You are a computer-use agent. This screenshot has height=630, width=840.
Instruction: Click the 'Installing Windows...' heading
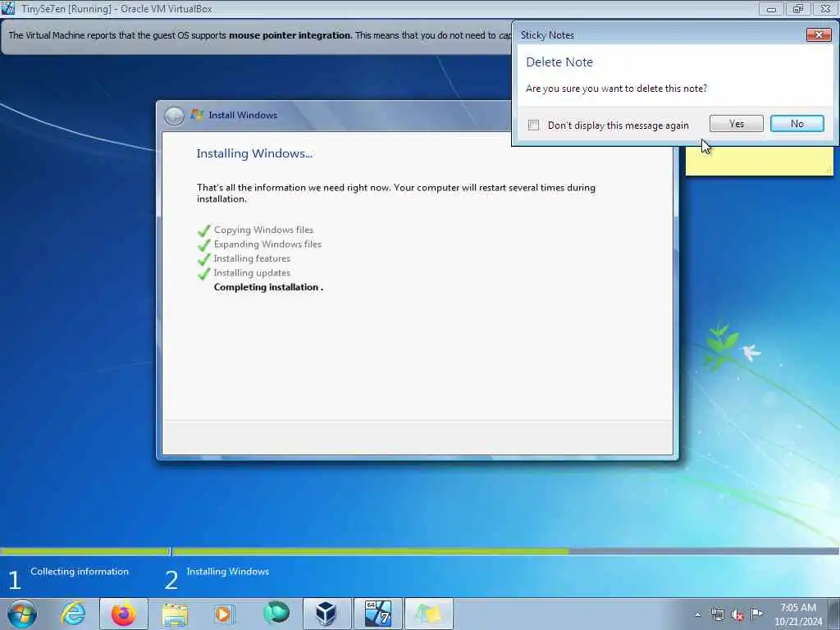click(x=254, y=153)
